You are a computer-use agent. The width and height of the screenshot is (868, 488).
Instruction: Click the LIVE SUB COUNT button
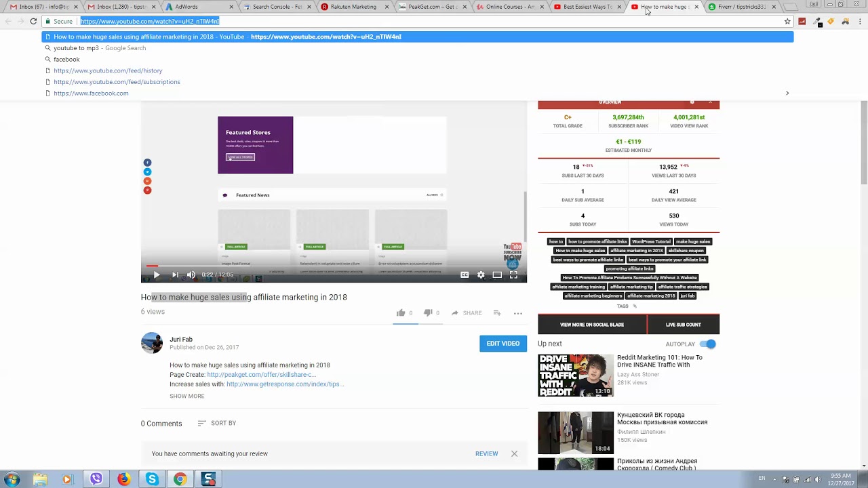tap(684, 325)
